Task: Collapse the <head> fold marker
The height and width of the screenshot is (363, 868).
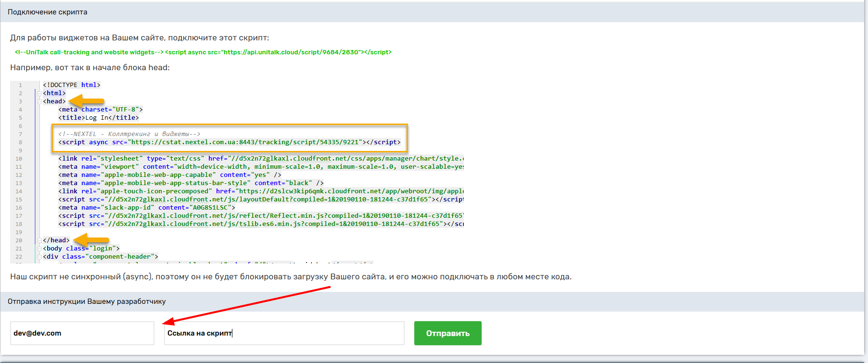Action: (x=39, y=101)
